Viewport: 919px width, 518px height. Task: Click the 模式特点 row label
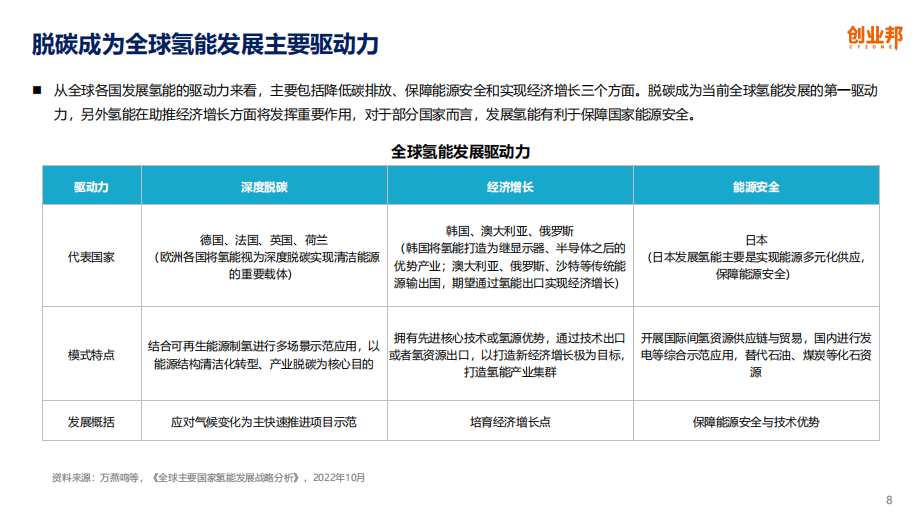click(x=91, y=354)
